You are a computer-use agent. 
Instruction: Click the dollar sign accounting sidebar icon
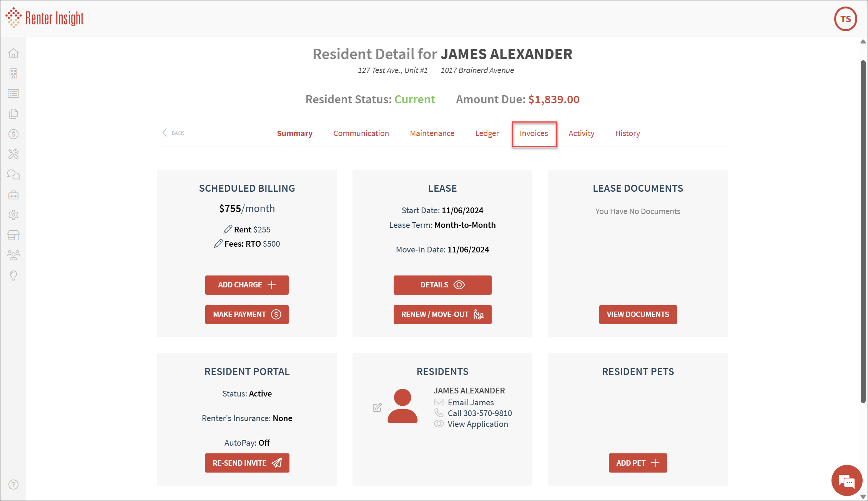click(x=13, y=134)
